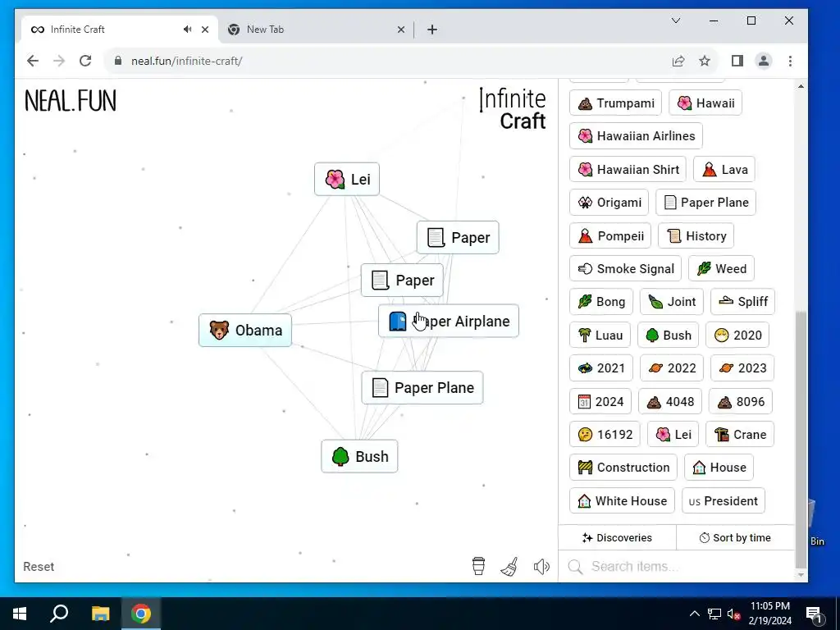Image resolution: width=840 pixels, height=630 pixels.
Task: Choose the Hawaii item in the sidebar
Action: (705, 103)
